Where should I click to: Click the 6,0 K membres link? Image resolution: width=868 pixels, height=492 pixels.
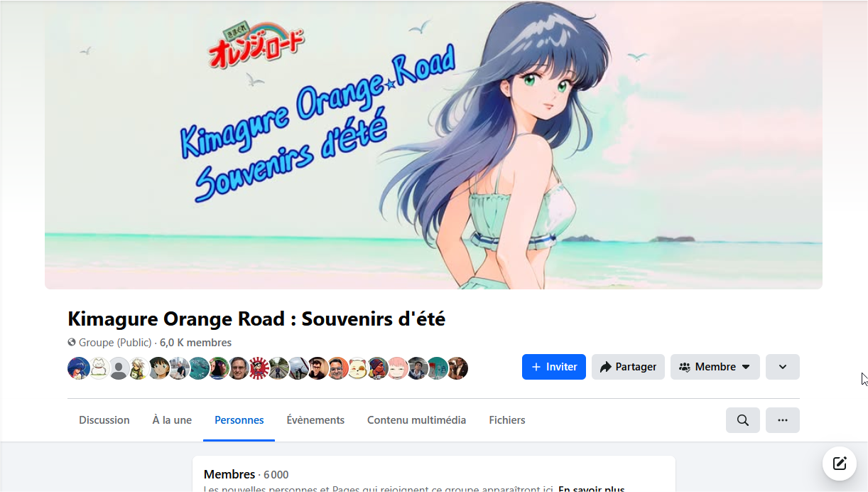(x=195, y=343)
